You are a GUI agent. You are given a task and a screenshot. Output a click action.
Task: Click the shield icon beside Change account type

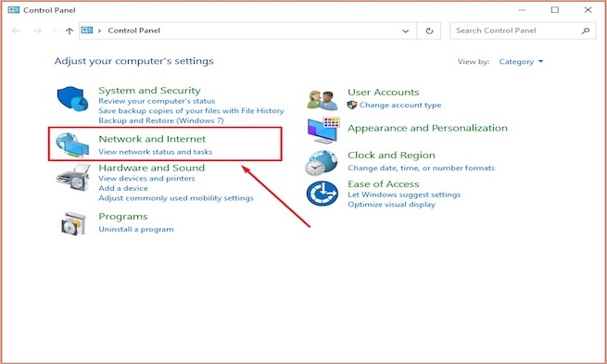(352, 105)
